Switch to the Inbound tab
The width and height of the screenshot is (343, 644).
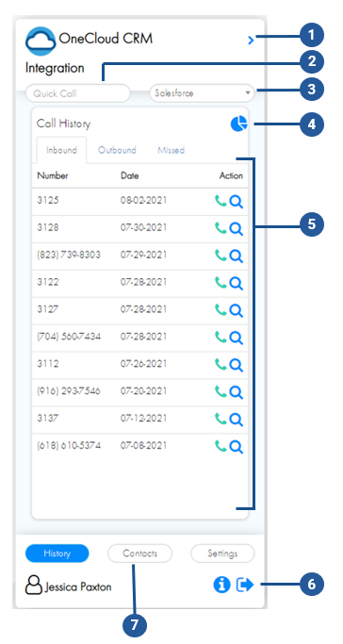61,150
